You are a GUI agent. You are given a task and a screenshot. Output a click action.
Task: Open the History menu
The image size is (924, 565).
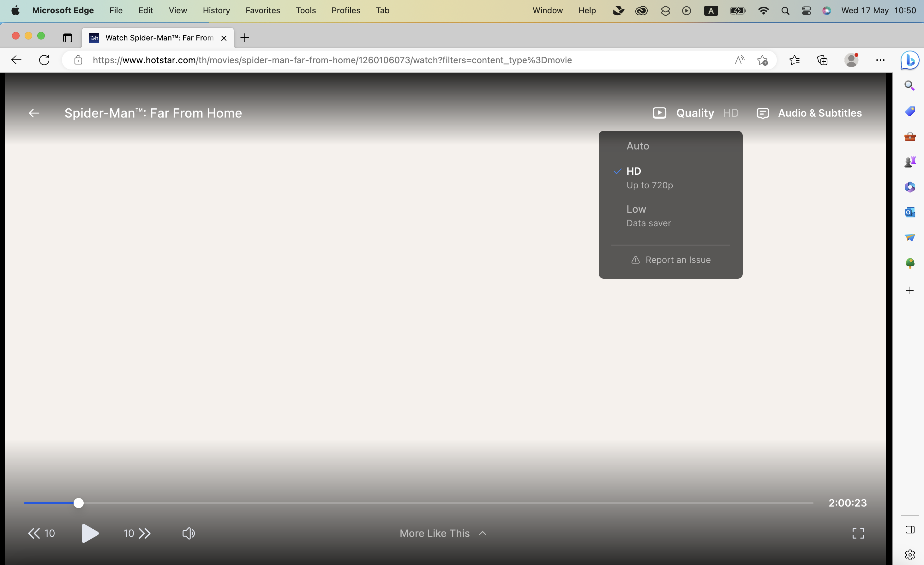tap(216, 10)
